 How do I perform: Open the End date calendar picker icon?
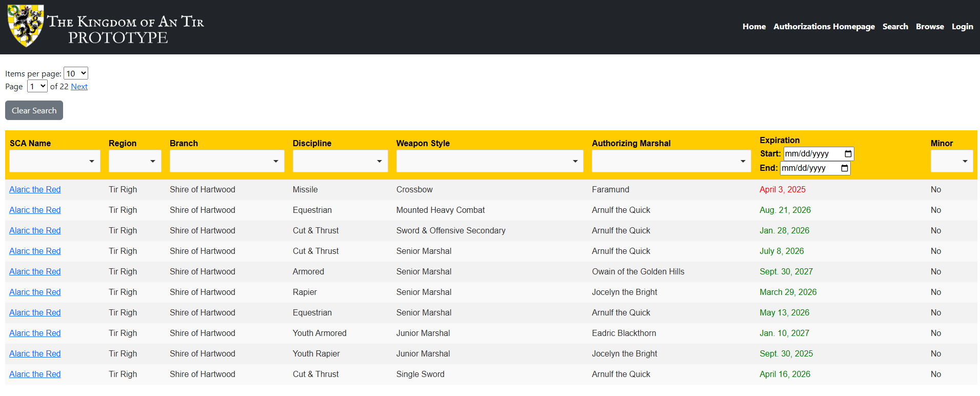(x=844, y=168)
